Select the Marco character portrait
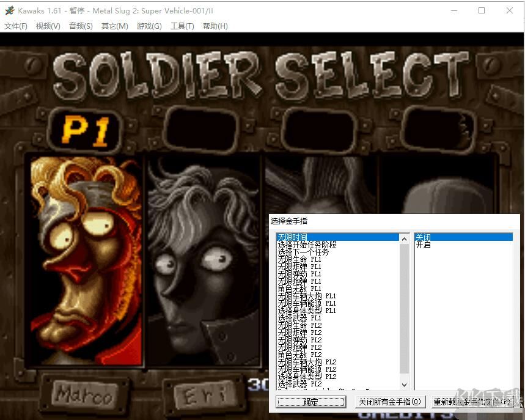Screen dimensions: 525x420 point(86,260)
